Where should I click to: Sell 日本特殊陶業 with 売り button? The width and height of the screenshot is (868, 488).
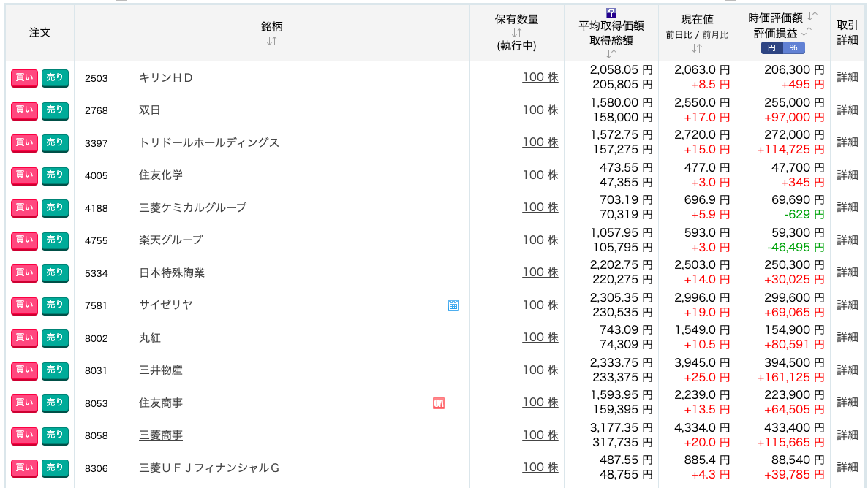coord(55,272)
